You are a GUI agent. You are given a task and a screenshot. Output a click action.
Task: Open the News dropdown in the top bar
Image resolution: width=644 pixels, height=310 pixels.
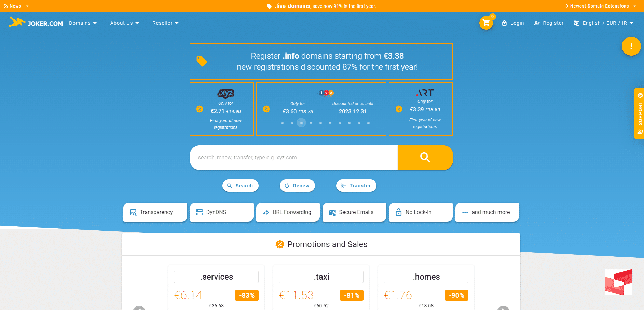16,6
